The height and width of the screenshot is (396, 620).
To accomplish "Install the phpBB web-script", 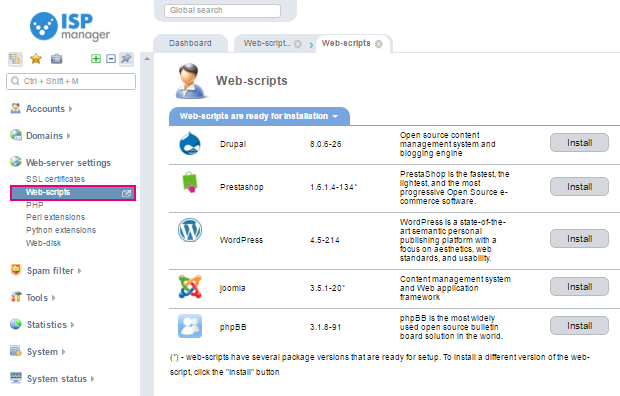I will pos(579,326).
